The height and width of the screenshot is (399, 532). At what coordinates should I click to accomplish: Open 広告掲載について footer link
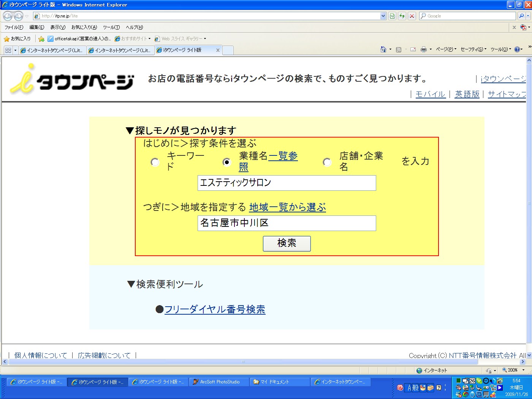[x=104, y=355]
